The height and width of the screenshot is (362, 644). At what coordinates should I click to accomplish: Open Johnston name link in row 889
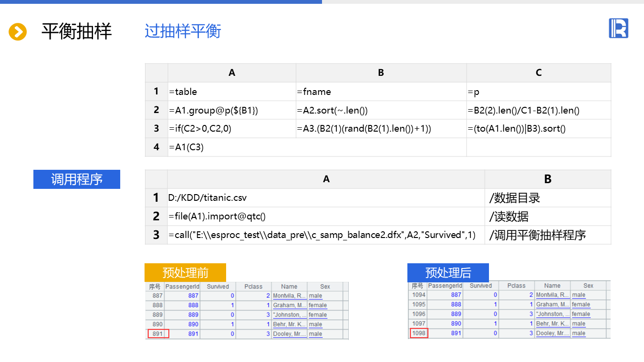tap(290, 315)
